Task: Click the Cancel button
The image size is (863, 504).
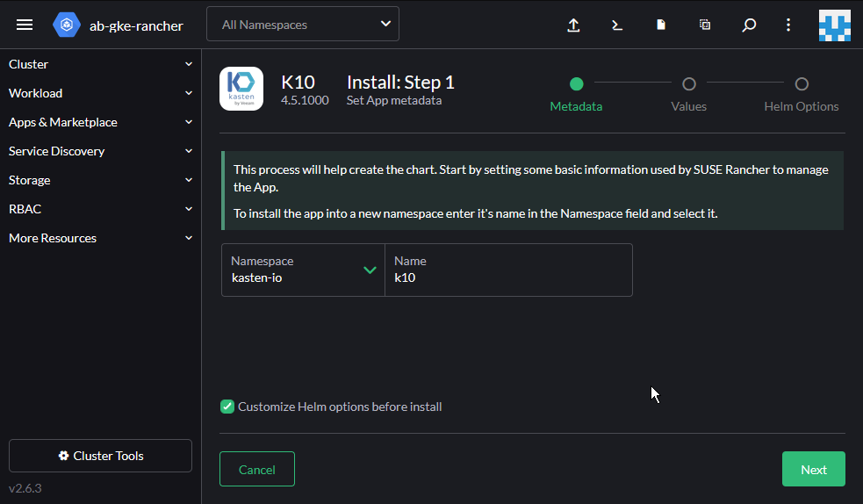Action: coord(257,469)
